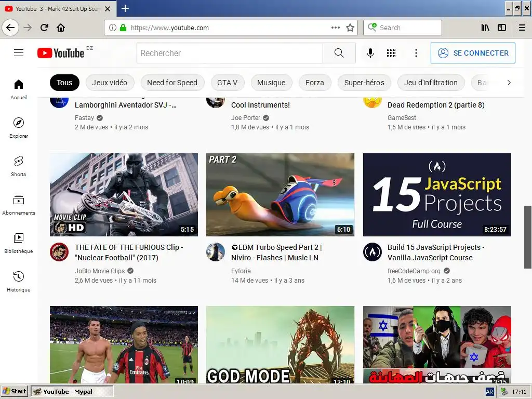532x399 pixels.
Task: Open the JoBlo Movie Clips channel name
Action: 100,271
